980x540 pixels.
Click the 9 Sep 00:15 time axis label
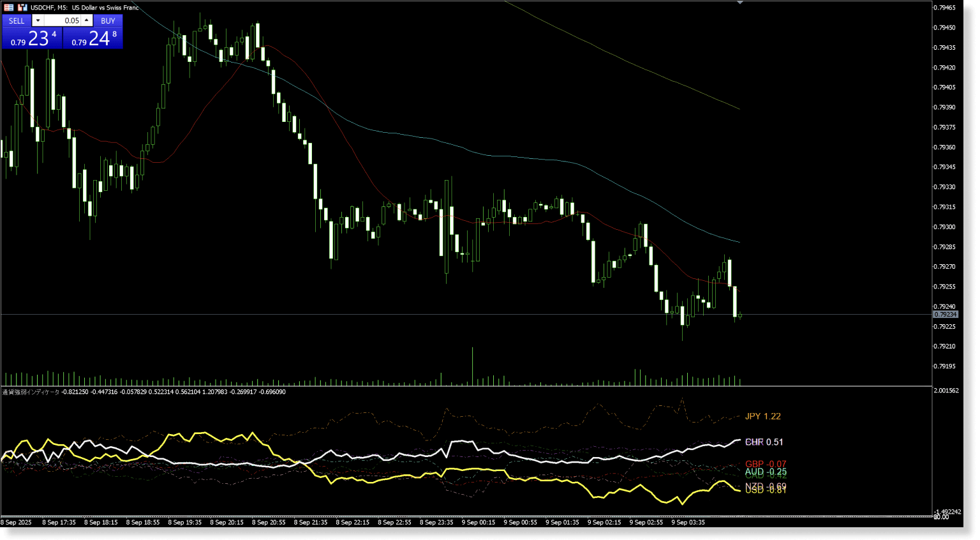click(x=479, y=522)
